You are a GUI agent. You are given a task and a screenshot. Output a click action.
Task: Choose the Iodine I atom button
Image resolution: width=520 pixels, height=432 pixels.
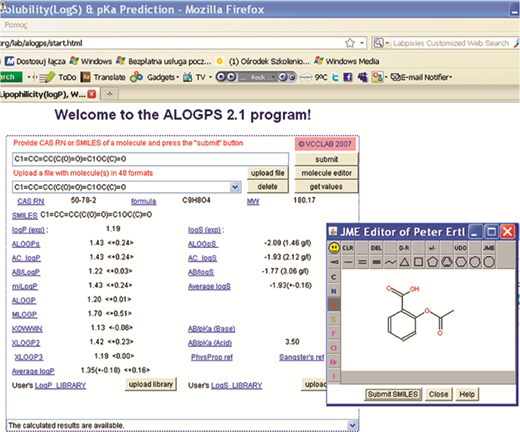(334, 376)
